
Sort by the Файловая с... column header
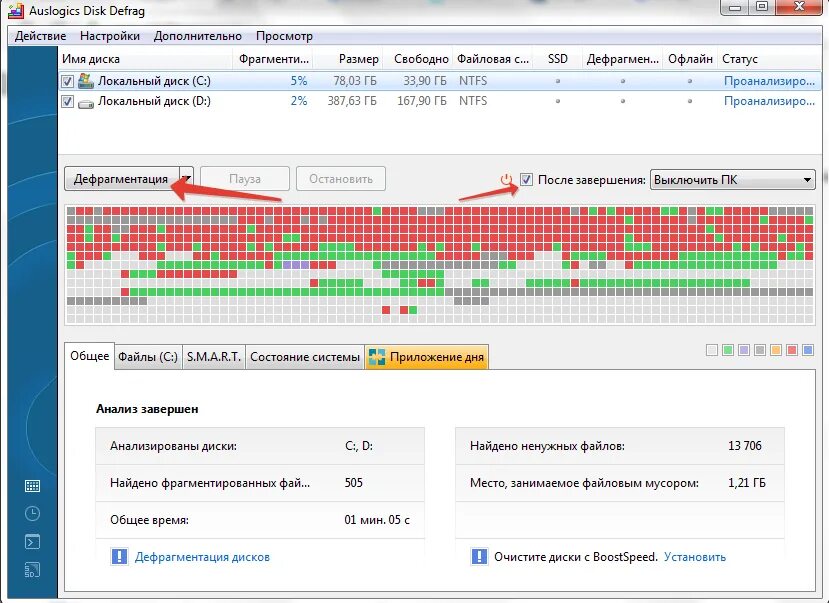pyautogui.click(x=493, y=59)
